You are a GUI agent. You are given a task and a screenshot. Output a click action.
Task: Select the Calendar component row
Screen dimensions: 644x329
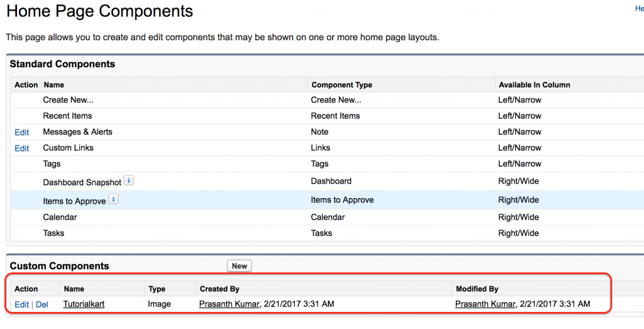[327, 217]
